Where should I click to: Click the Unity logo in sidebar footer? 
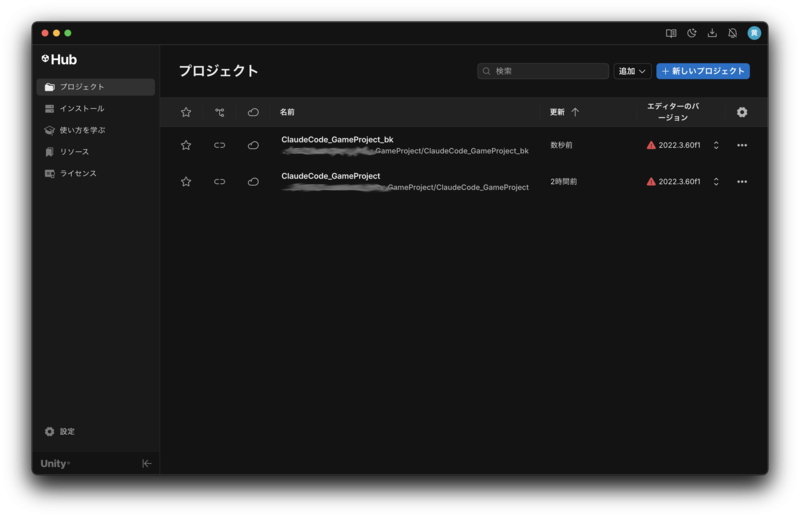pos(55,463)
